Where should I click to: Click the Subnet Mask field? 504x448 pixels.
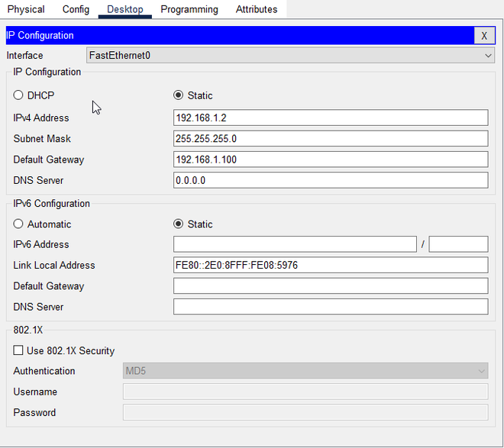click(330, 139)
